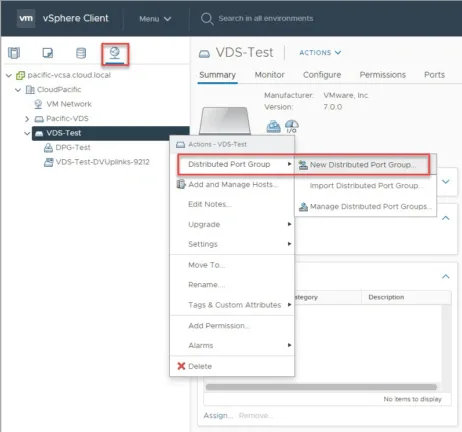Click the VM Network icon in tree
The height and width of the screenshot is (432, 462).
(x=38, y=104)
